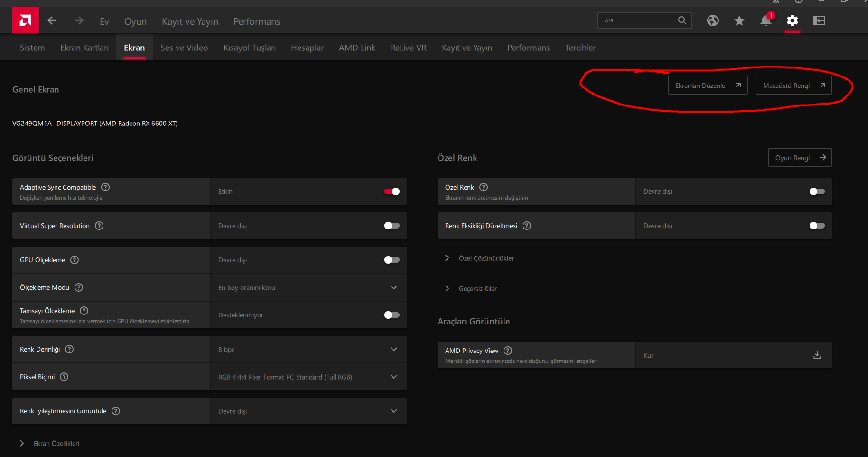
Task: Open notifications bell icon
Action: tap(765, 20)
